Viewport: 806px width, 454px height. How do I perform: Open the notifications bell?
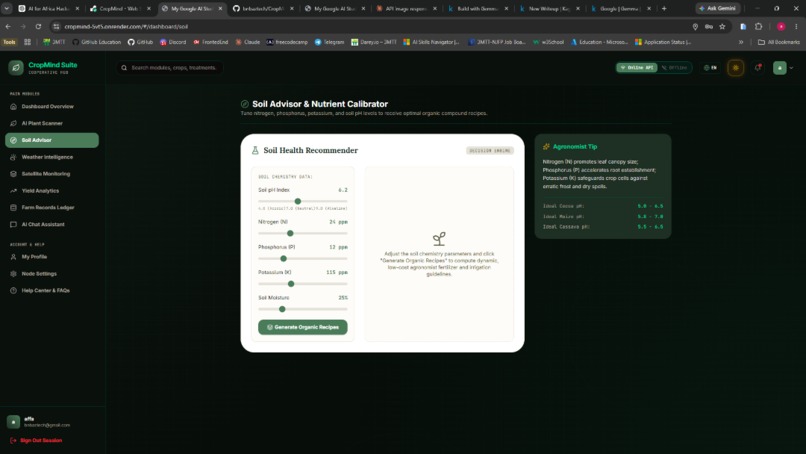tap(758, 68)
